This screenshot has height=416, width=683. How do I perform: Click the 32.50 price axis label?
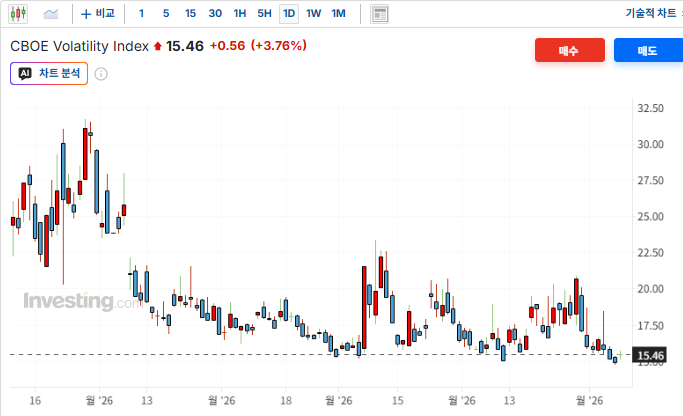pos(650,108)
